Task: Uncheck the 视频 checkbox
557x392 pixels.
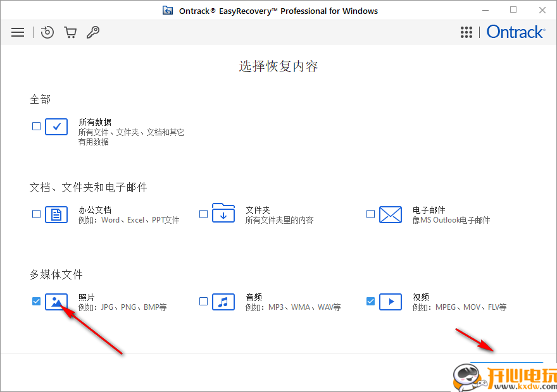Action: point(370,301)
